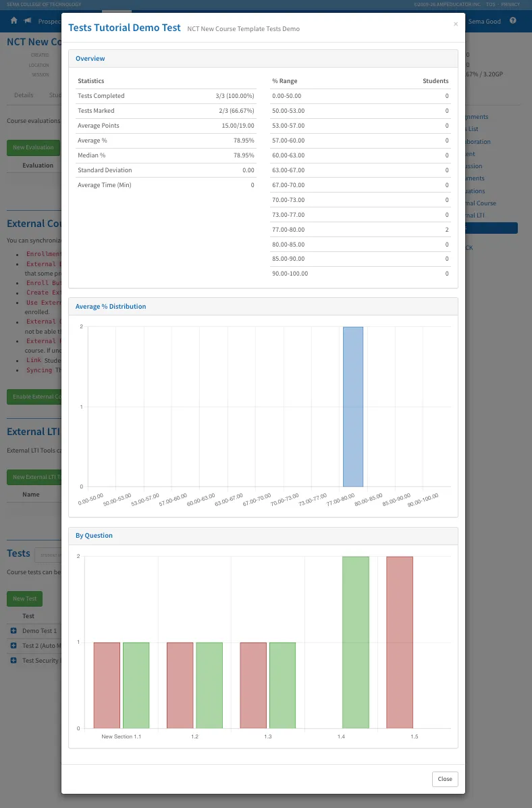Image resolution: width=532 pixels, height=808 pixels.
Task: Click the New External LTI Tool button
Action: point(34,477)
